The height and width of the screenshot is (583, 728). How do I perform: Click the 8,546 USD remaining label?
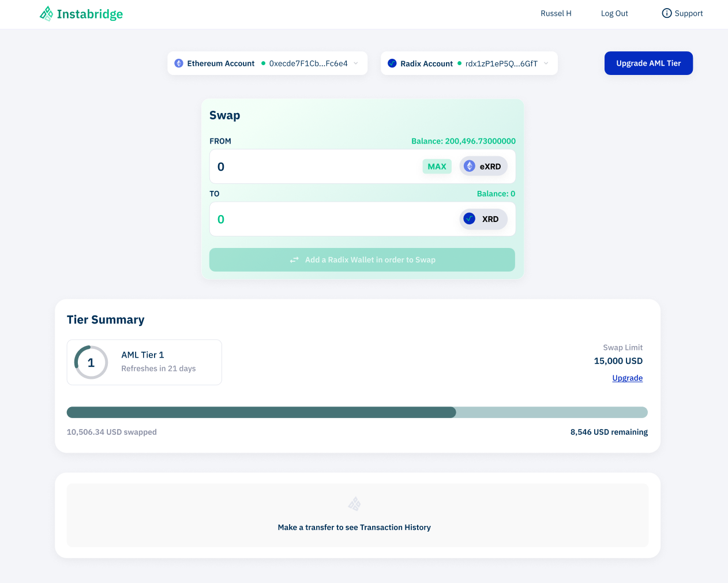pos(609,432)
